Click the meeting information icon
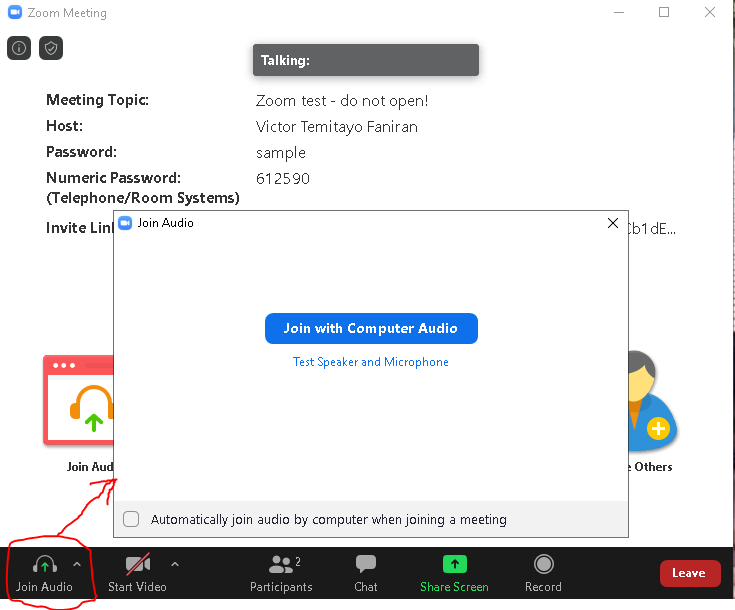 pyautogui.click(x=19, y=47)
